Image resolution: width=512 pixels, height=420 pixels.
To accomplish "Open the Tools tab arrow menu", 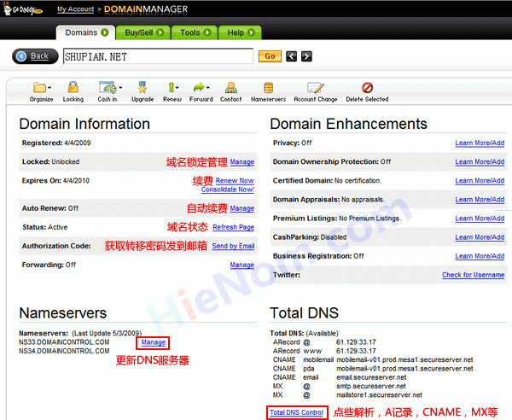I will point(207,32).
